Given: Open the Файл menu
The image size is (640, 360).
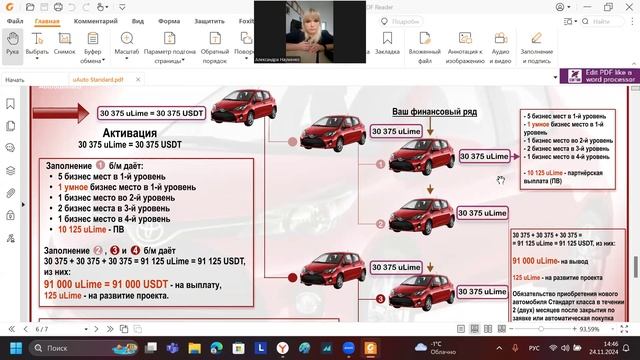Looking at the screenshot, I should click(x=15, y=21).
